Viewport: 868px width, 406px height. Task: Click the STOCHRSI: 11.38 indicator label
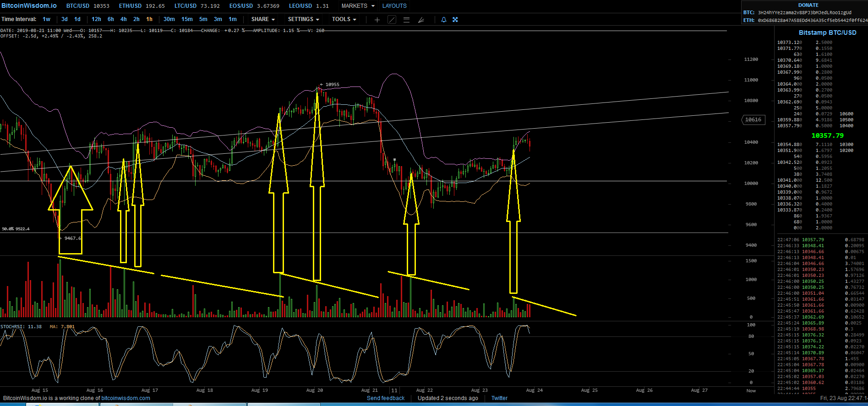21,327
